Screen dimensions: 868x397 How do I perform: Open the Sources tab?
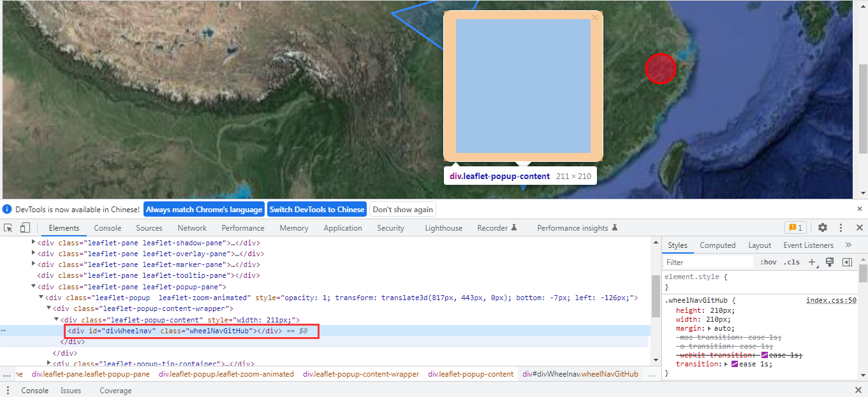(149, 228)
